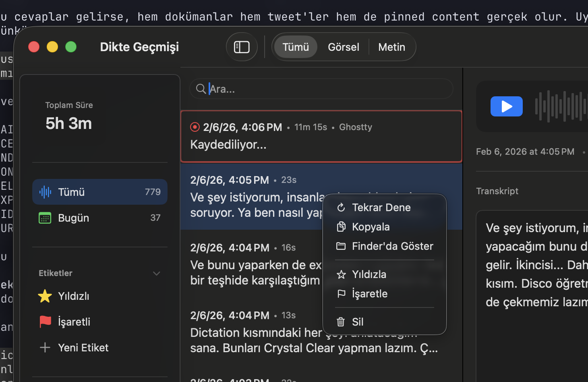
Task: Select the waveform icon next to Tümü
Action: [x=45, y=192]
